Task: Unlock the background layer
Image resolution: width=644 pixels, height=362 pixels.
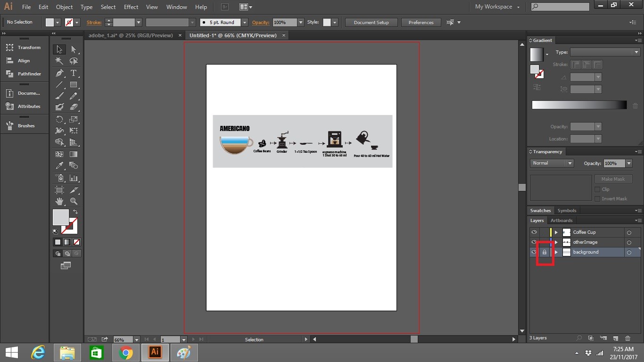Action: (545, 252)
